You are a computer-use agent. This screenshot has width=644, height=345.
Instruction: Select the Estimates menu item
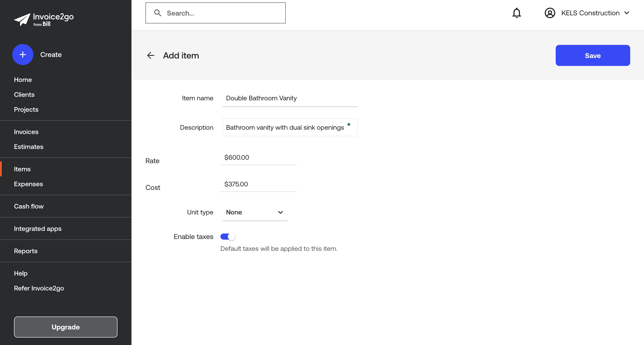coord(28,146)
